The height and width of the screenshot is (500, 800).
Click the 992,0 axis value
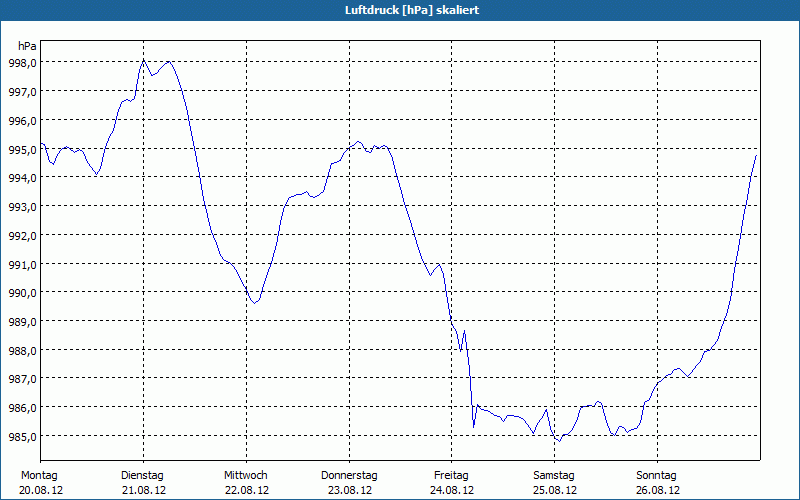pyautogui.click(x=22, y=236)
